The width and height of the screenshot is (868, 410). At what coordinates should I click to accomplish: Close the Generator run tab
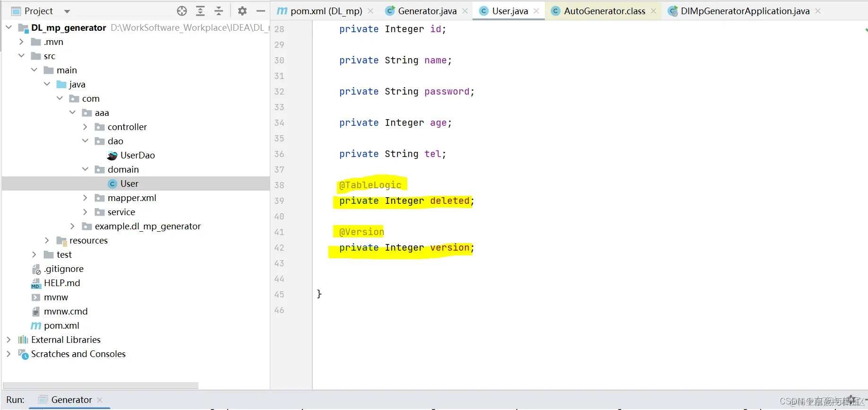(100, 400)
